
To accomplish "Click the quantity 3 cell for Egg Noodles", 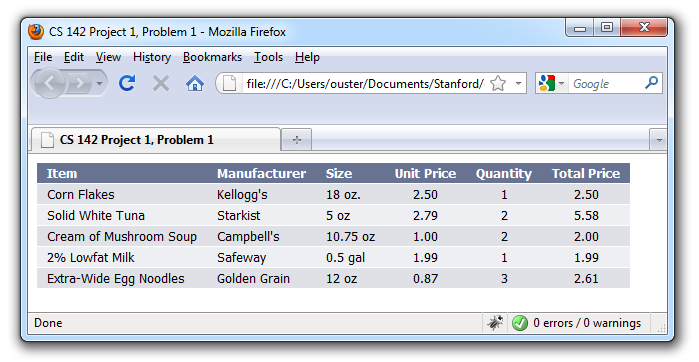I will point(504,278).
